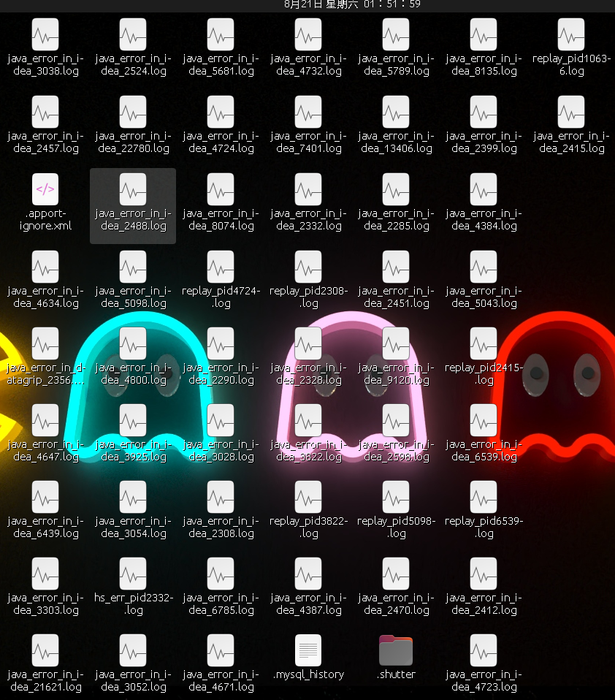Select java_error_in_idea_4384.log icon
615x700 pixels.
click(484, 189)
